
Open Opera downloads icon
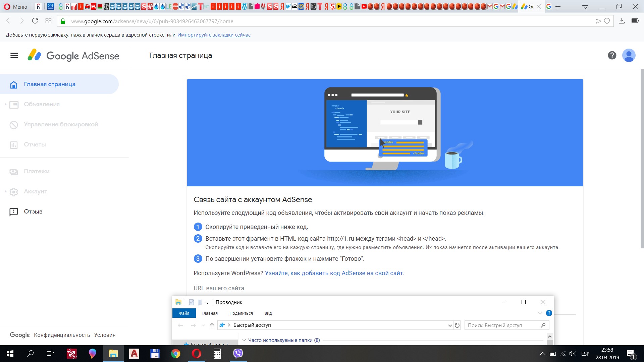tap(622, 21)
